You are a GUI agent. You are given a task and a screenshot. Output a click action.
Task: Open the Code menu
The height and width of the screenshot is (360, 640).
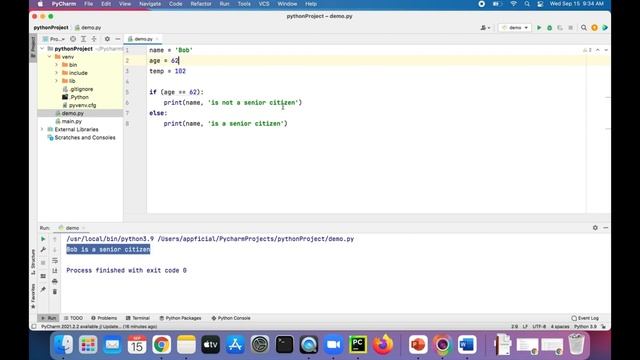(176, 4)
